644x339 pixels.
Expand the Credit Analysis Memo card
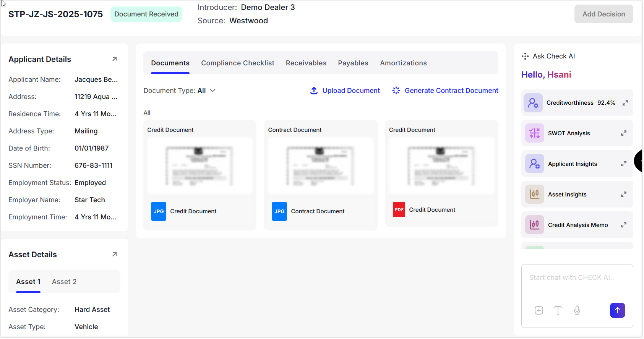click(623, 225)
